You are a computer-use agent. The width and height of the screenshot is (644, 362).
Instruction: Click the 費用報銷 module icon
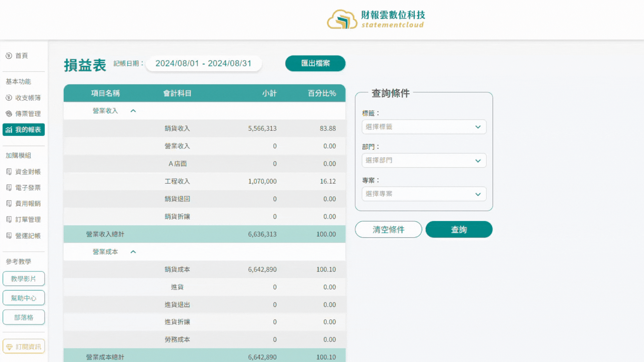tap(9, 203)
